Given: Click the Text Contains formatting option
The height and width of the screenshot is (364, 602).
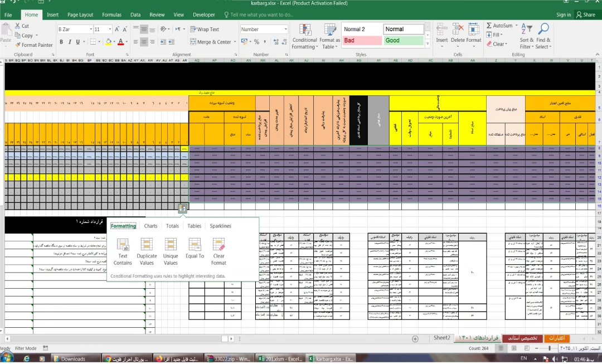Looking at the screenshot, I should pos(123,245).
